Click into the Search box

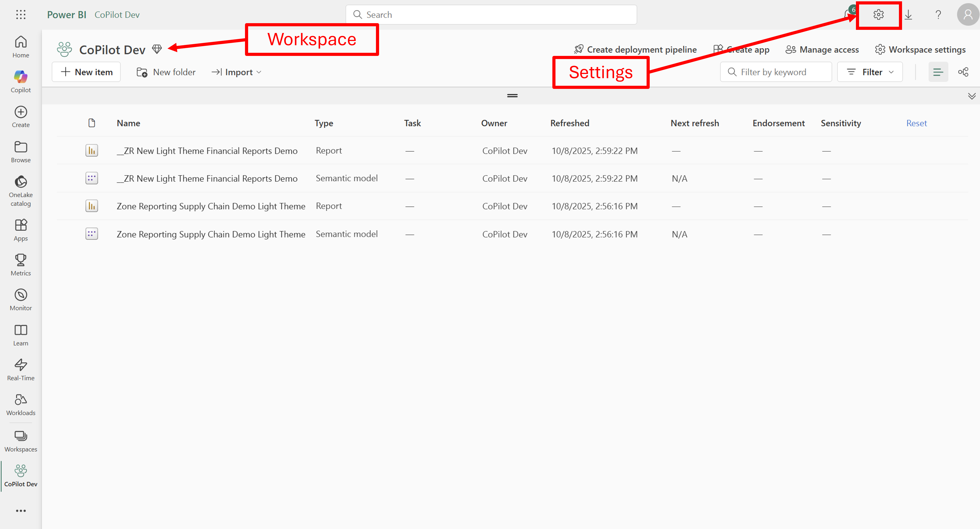point(491,14)
